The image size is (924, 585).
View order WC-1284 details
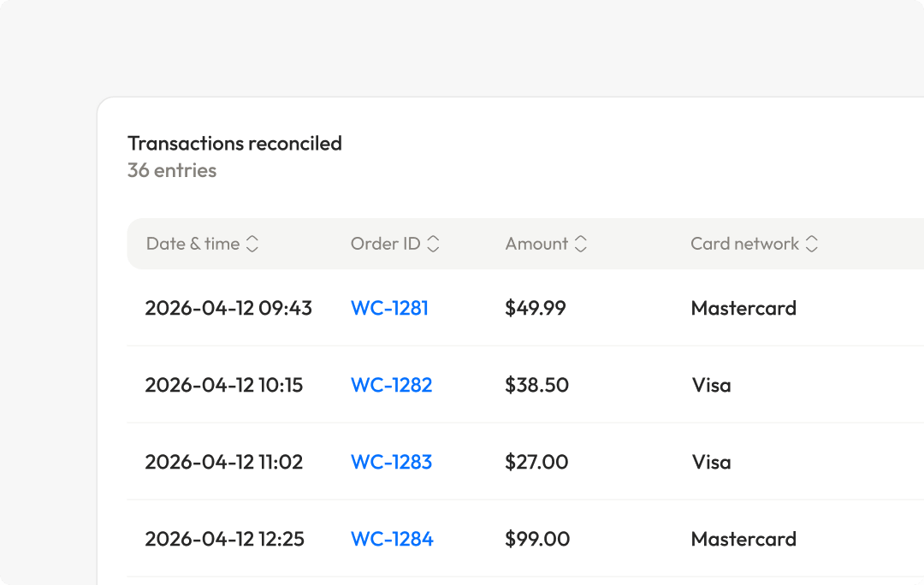tap(392, 539)
